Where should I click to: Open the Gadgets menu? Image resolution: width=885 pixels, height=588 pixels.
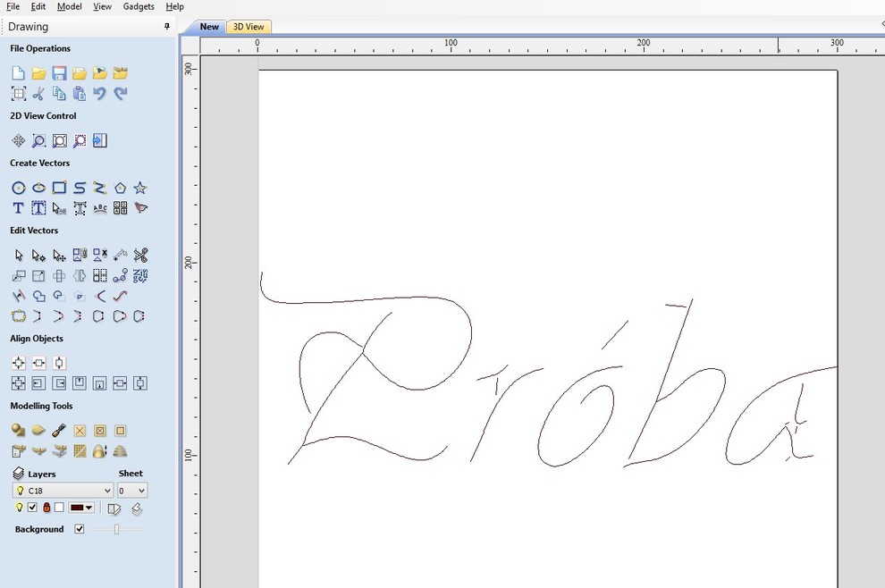[x=139, y=7]
